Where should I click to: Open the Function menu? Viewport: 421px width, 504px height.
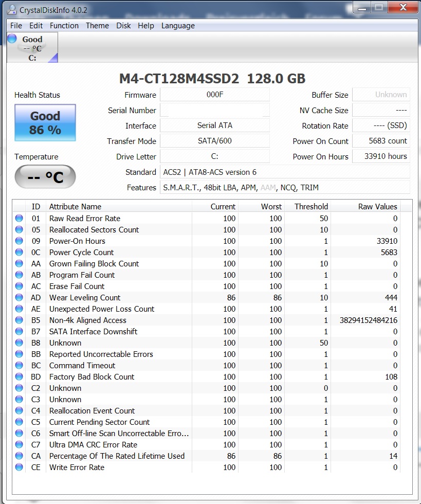click(x=64, y=26)
